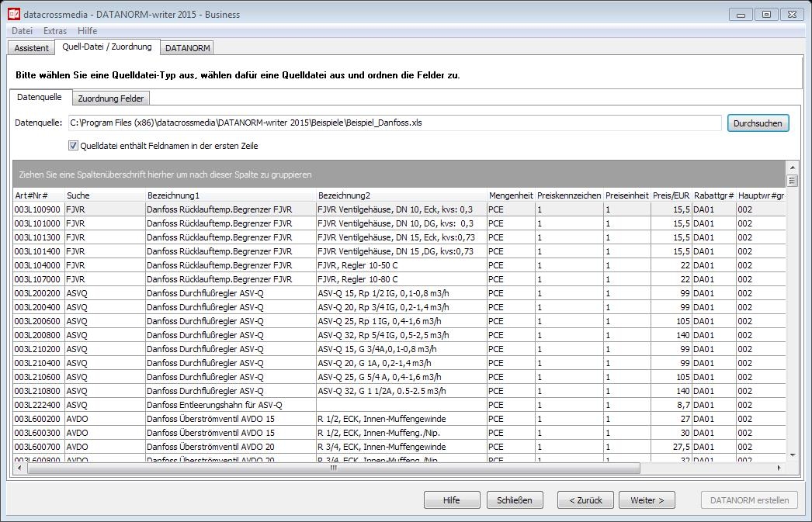Switch to the Assistent tab
Viewport: 812px width, 522px height.
tap(31, 48)
